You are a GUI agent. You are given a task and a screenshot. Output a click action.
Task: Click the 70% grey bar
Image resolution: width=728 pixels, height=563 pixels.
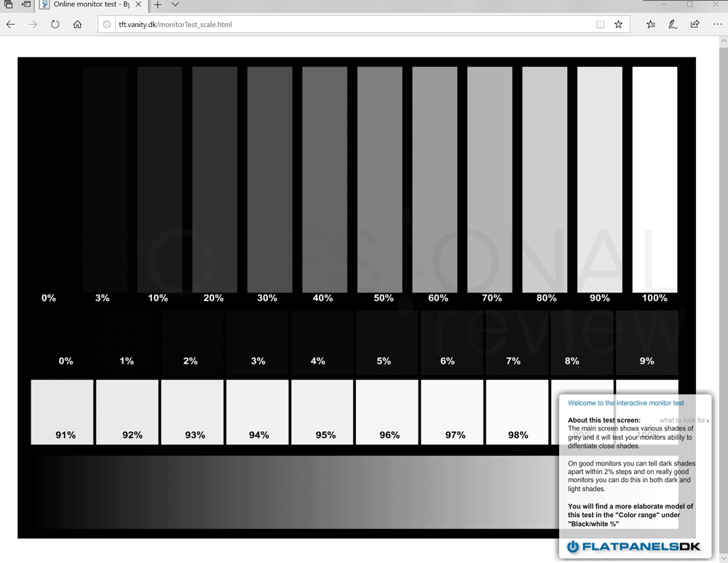click(x=490, y=180)
